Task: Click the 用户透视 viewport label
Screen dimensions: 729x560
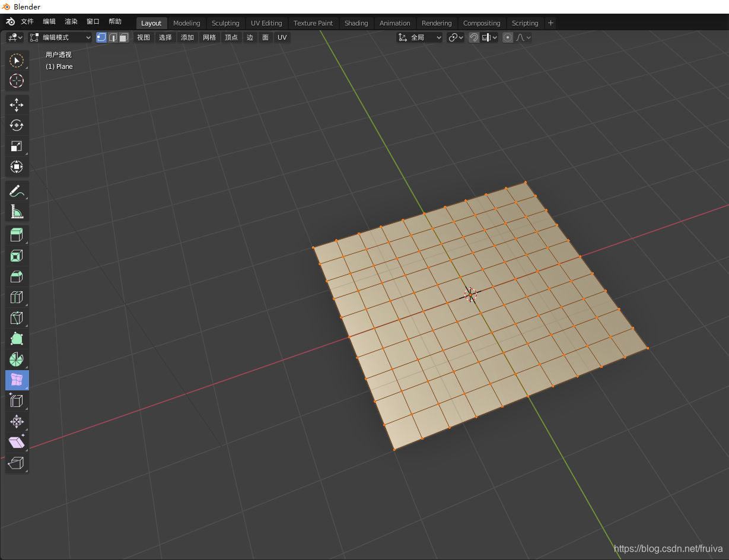Action: [59, 55]
